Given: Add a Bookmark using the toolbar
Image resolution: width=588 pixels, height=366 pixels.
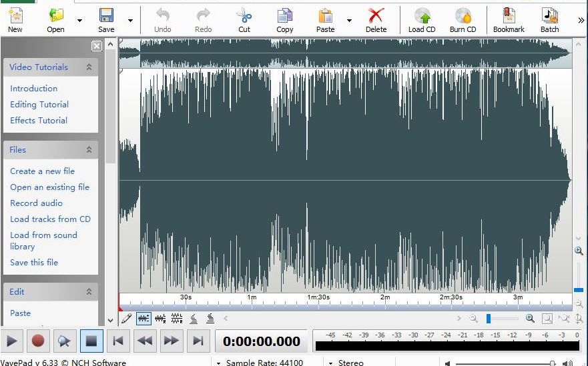Looking at the screenshot, I should click(x=509, y=19).
